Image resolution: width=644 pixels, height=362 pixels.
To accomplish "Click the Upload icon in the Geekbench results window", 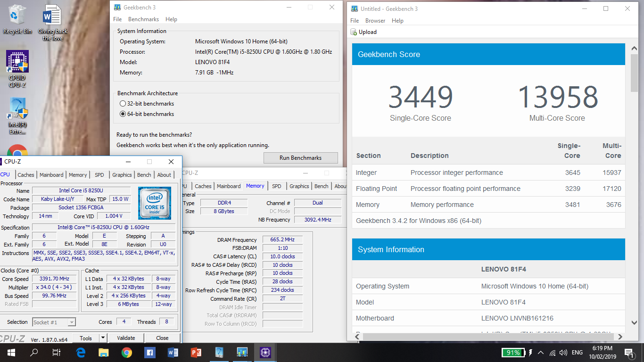I will 354,32.
